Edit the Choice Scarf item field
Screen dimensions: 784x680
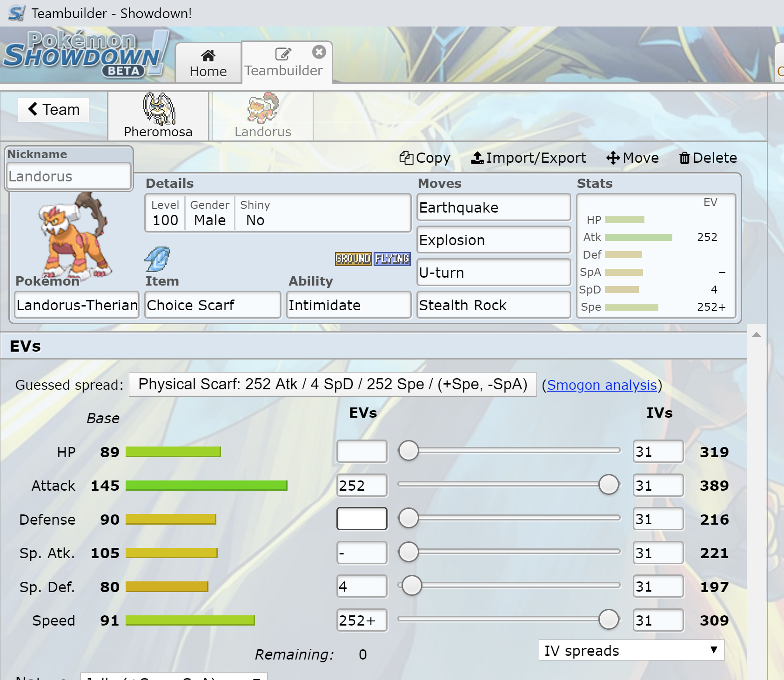click(x=213, y=305)
